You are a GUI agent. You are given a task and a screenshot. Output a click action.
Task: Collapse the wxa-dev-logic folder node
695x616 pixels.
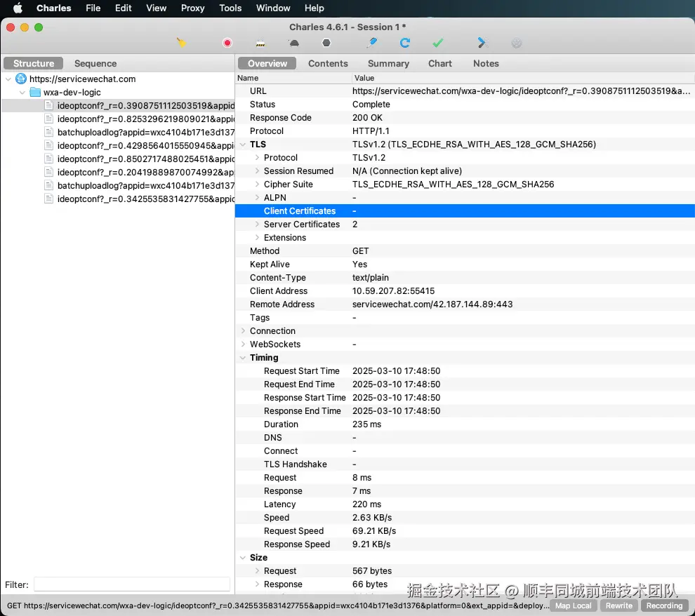[x=22, y=93]
